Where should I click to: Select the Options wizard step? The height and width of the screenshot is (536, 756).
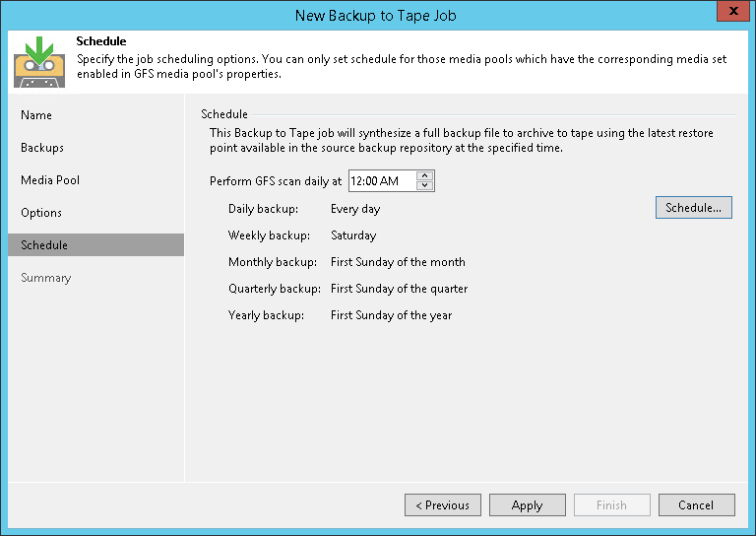click(41, 213)
